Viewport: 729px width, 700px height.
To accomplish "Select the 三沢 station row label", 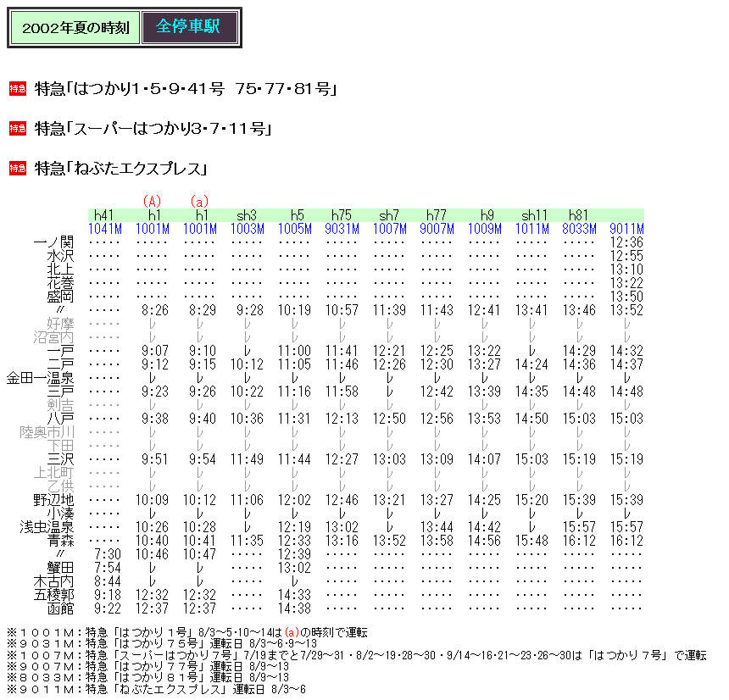I will (x=60, y=459).
